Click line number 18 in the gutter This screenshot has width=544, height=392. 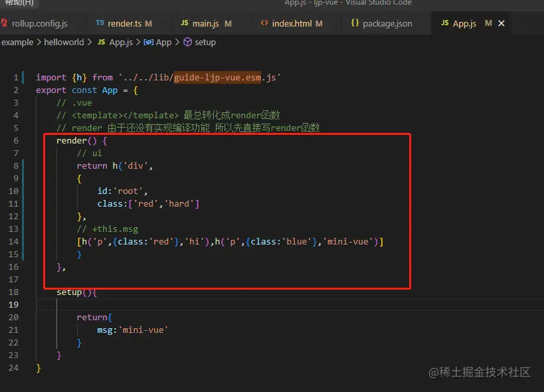(13, 292)
